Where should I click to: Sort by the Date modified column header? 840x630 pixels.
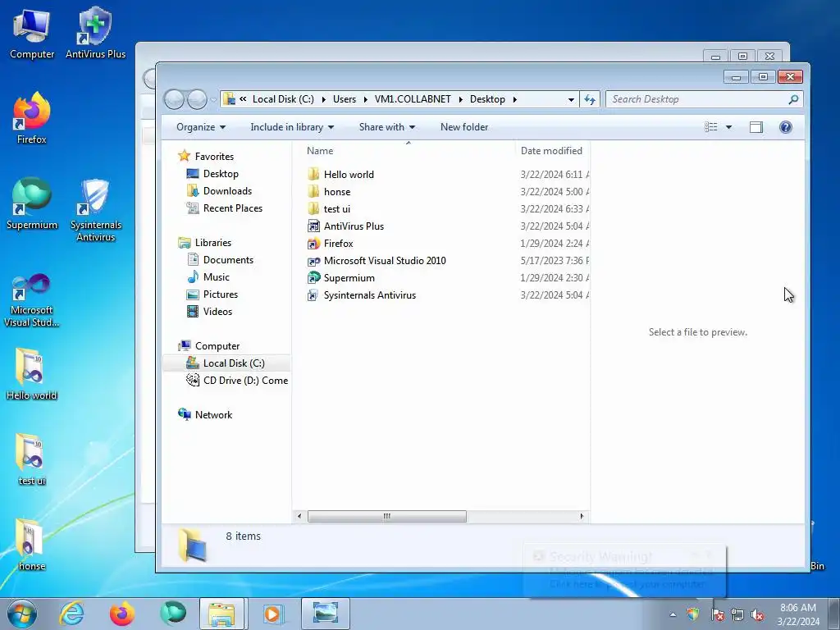click(x=551, y=151)
